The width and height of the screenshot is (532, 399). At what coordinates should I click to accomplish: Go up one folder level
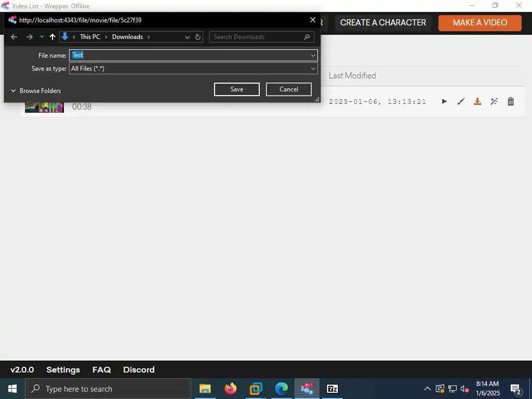[52, 37]
